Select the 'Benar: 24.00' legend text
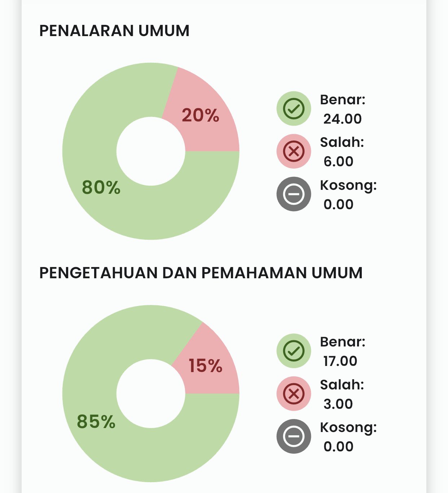Image resolution: width=448 pixels, height=493 pixels. (x=342, y=109)
